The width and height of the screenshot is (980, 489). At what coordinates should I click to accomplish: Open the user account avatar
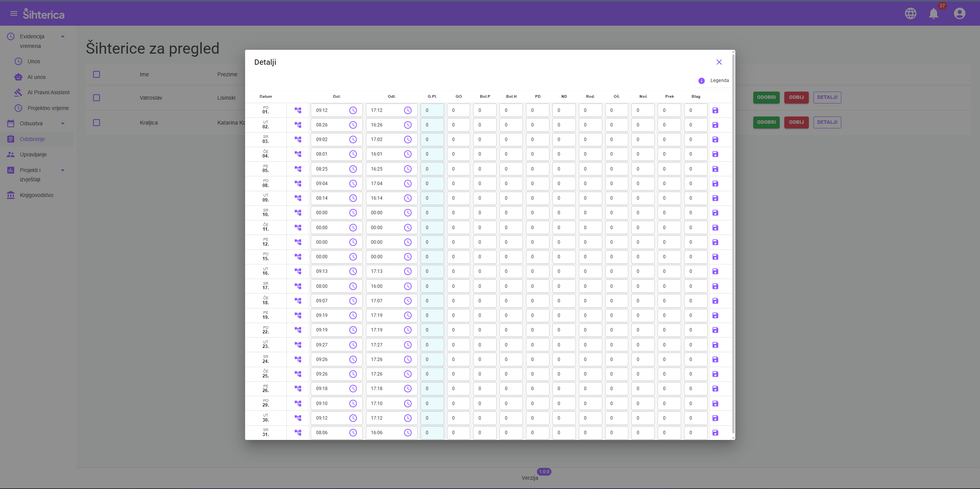point(959,14)
